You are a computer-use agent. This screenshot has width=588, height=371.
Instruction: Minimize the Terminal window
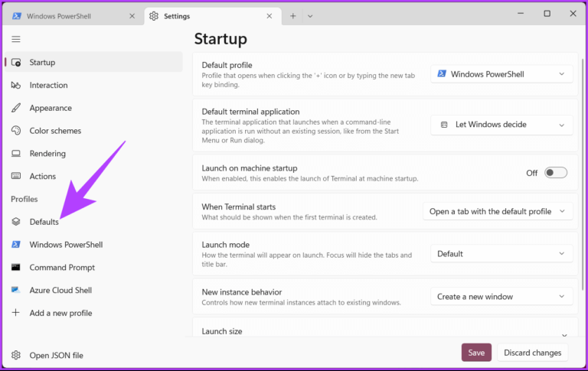[x=521, y=14]
